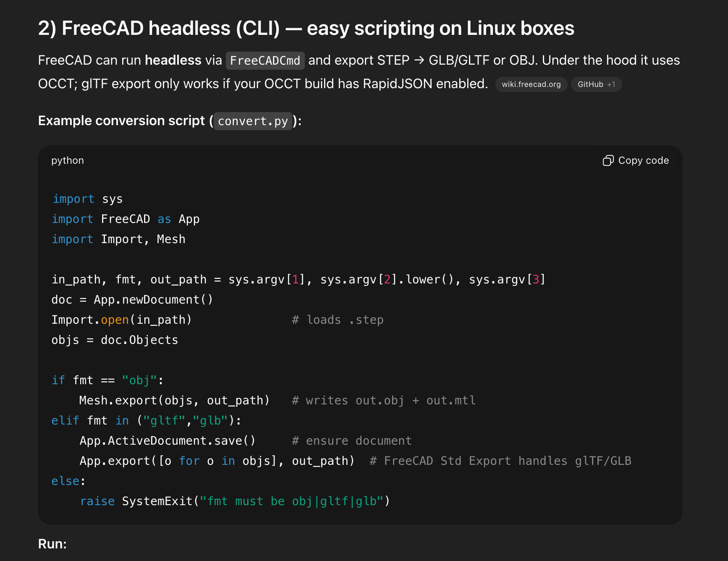
Task: Click the Copy code button
Action: (x=636, y=160)
